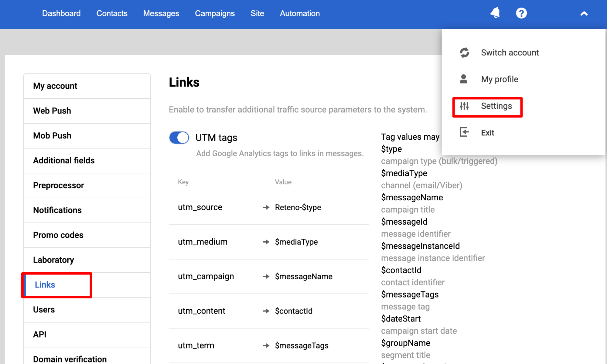This screenshot has height=364, width=607.
Task: Collapse the account menu chevron
Action: (x=584, y=14)
